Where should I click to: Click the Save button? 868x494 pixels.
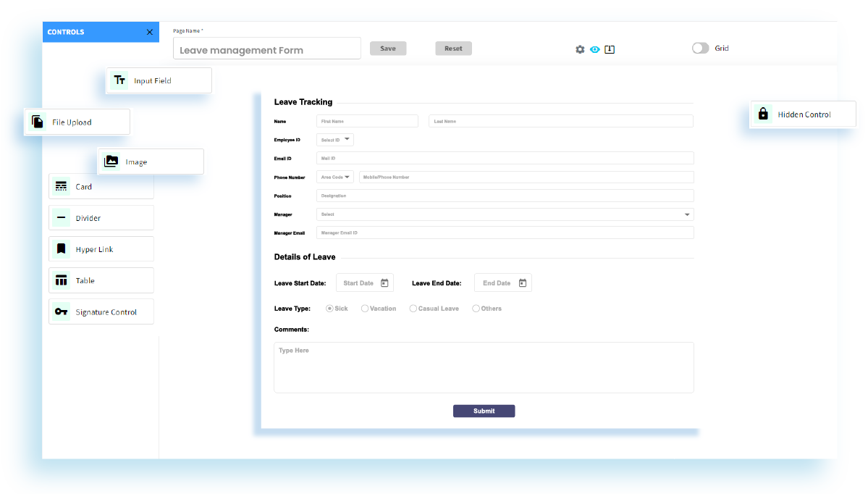[x=388, y=48]
